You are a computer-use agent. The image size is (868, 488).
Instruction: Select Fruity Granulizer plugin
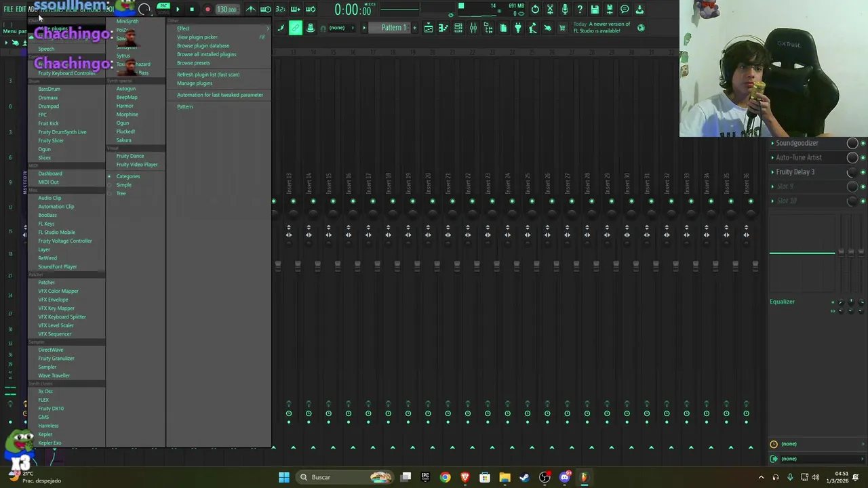(56, 359)
